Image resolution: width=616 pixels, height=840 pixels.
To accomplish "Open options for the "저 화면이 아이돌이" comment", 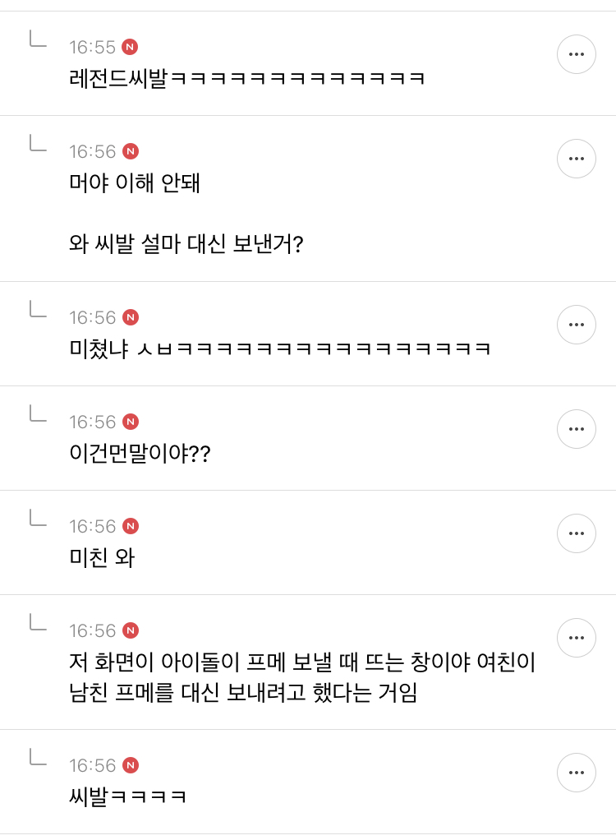I will pyautogui.click(x=576, y=638).
